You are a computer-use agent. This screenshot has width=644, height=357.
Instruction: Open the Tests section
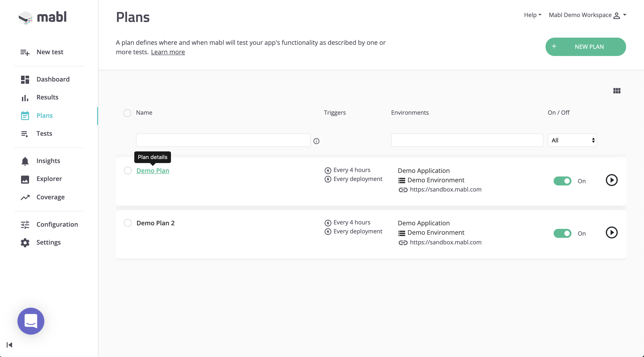point(44,133)
